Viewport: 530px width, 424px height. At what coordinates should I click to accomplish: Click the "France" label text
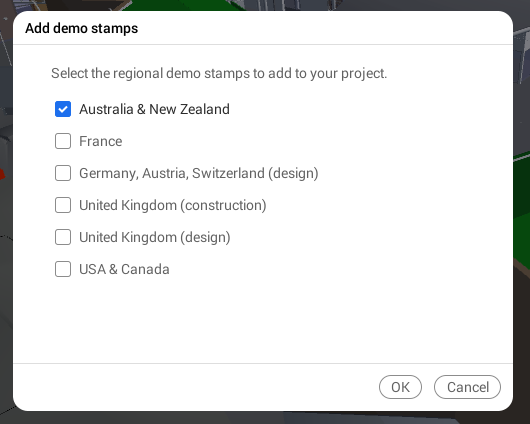(x=101, y=141)
